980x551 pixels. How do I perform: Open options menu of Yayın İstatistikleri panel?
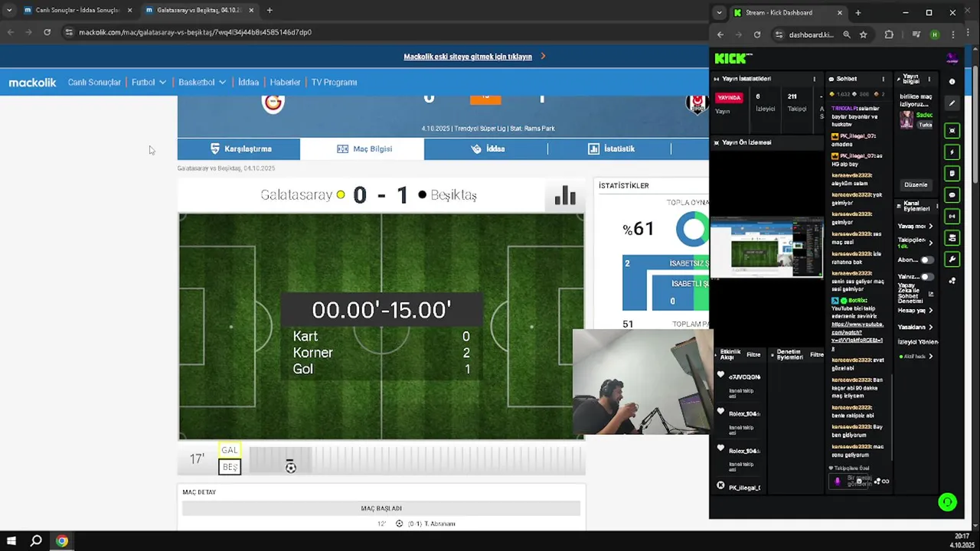814,79
